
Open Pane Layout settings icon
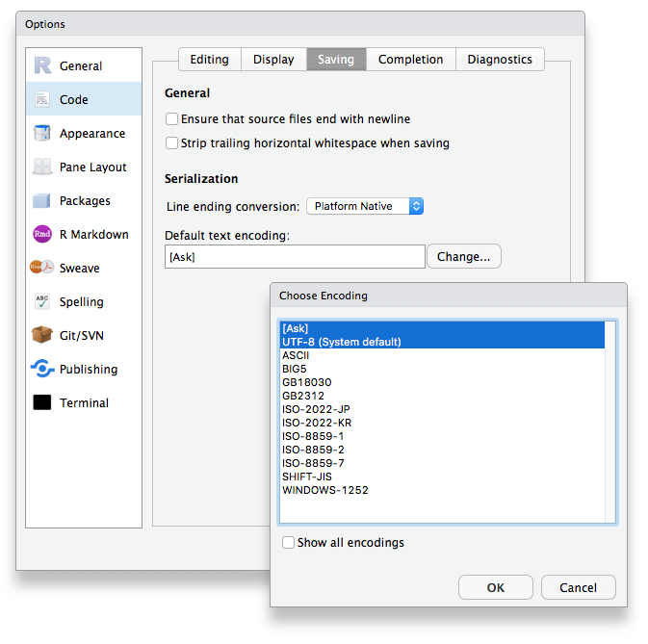(42, 167)
